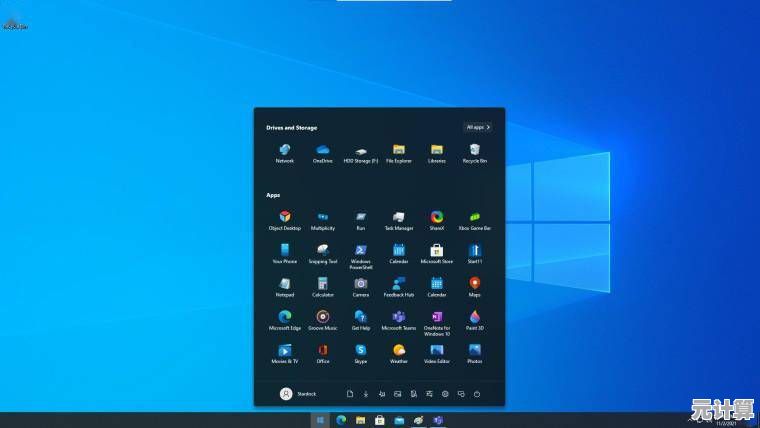The image size is (760, 428).
Task: Open the Calendar app beside Microsoft Store
Action: pyautogui.click(x=398, y=254)
